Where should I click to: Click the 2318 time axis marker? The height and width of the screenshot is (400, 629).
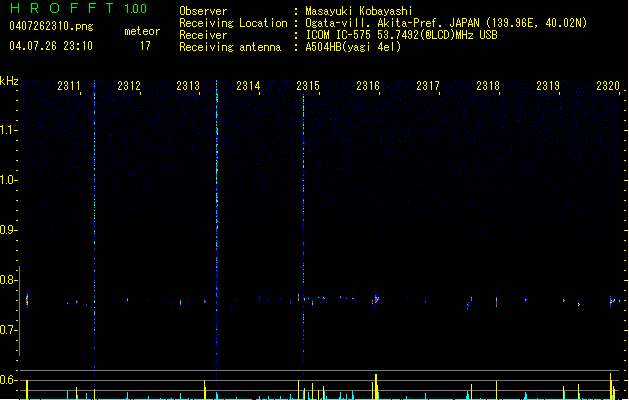pyautogui.click(x=488, y=86)
